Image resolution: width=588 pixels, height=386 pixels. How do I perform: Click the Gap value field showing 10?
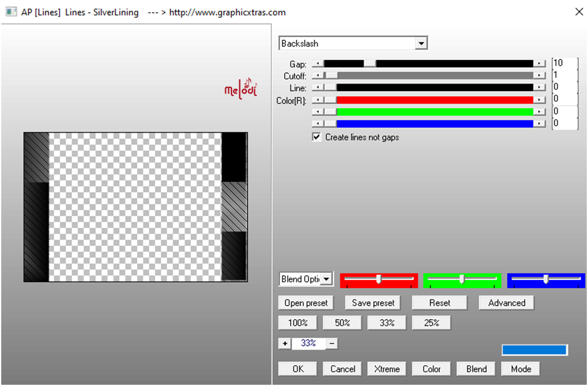pos(565,63)
